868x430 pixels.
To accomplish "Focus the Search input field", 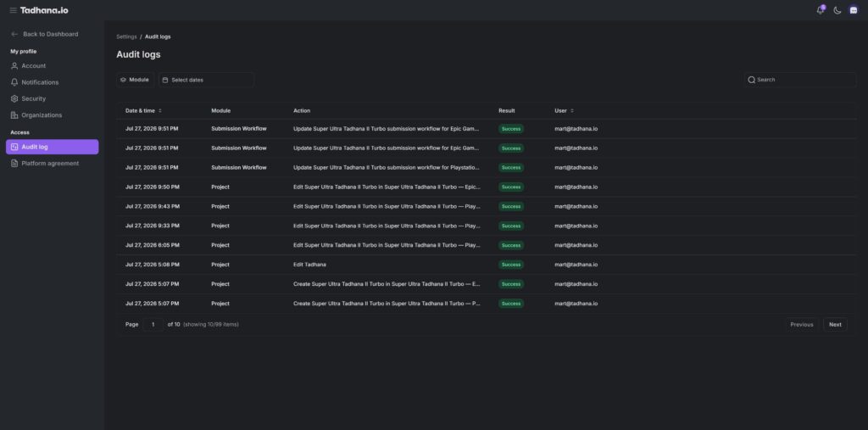I will (x=800, y=80).
